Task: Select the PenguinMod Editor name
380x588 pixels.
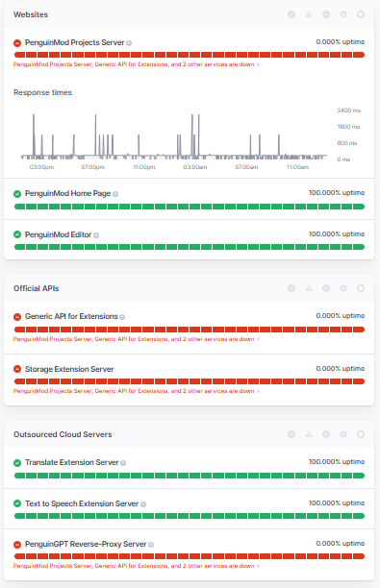Action: (58, 234)
